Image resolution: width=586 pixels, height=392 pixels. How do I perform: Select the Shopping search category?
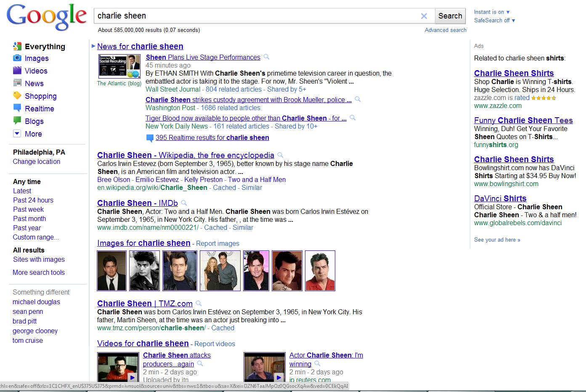point(40,96)
